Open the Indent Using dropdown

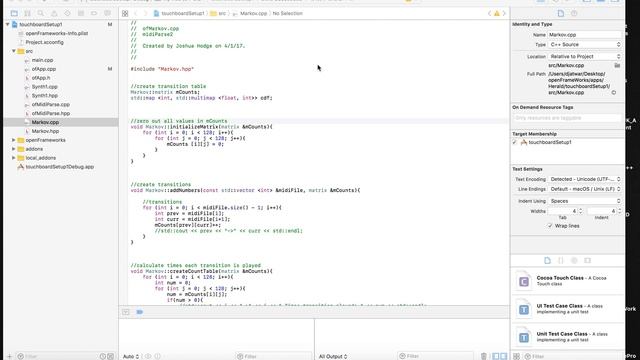pyautogui.click(x=584, y=201)
